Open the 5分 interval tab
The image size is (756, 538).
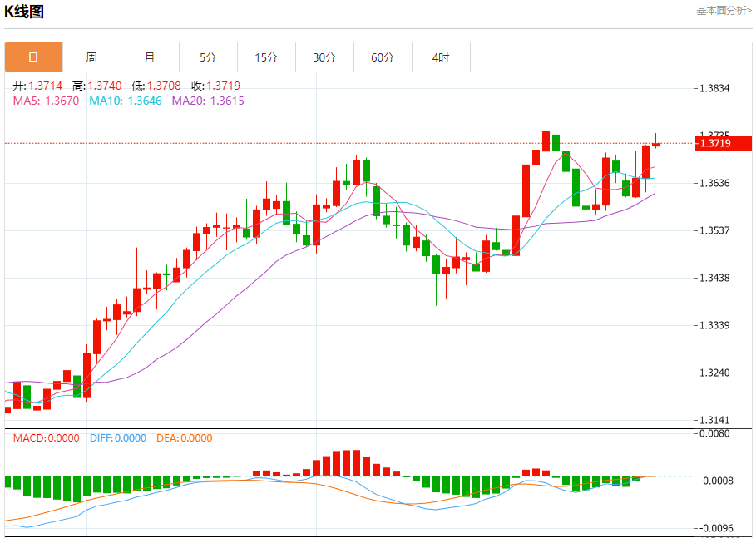(x=208, y=57)
